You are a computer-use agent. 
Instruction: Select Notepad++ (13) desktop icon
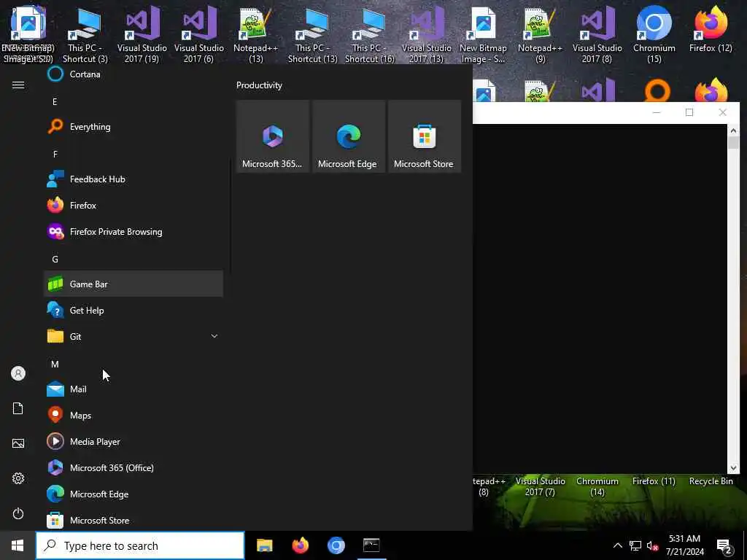[256, 34]
